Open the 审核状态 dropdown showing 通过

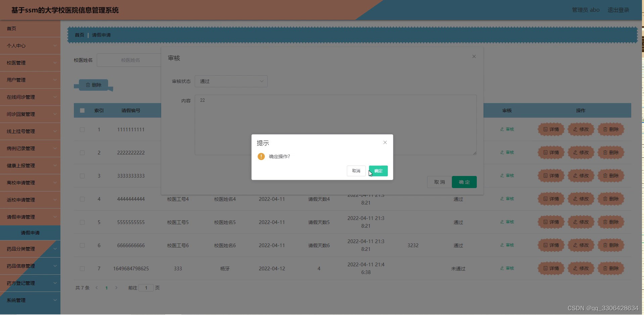tap(231, 81)
